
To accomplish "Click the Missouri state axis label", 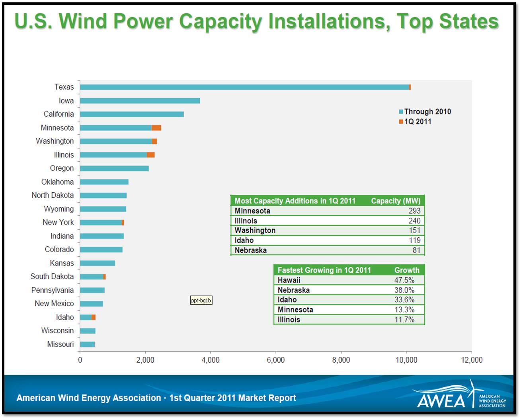I will pos(60,344).
